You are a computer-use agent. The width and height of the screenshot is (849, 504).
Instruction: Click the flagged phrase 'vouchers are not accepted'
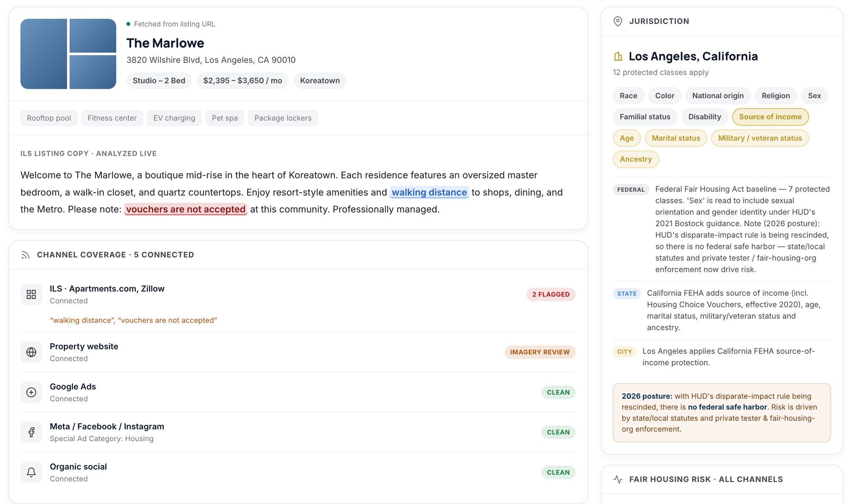pyautogui.click(x=186, y=209)
